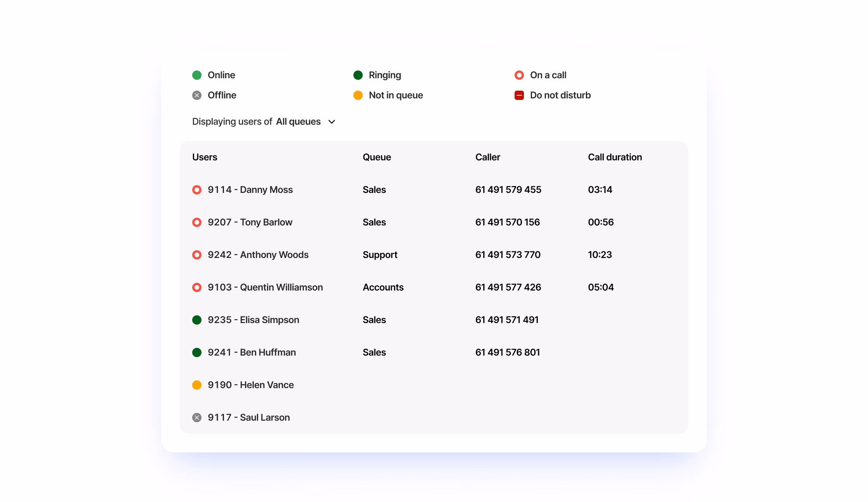Click Danny Moss's on-call status icon
This screenshot has width=868, height=502.
pos(197,190)
